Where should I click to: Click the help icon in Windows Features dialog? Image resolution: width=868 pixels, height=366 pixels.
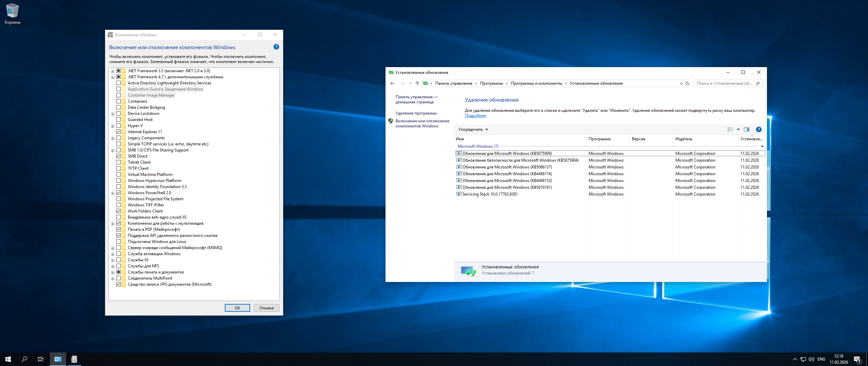tap(276, 47)
